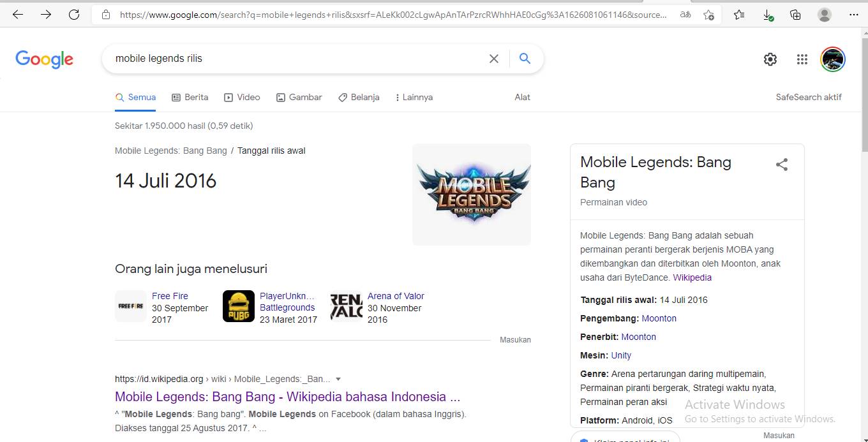Open the Unity engine link
The width and height of the screenshot is (868, 442).
click(x=621, y=355)
